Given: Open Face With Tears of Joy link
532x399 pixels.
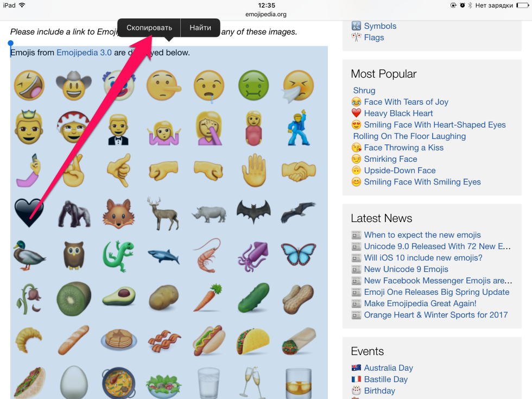Looking at the screenshot, I should pos(406,102).
